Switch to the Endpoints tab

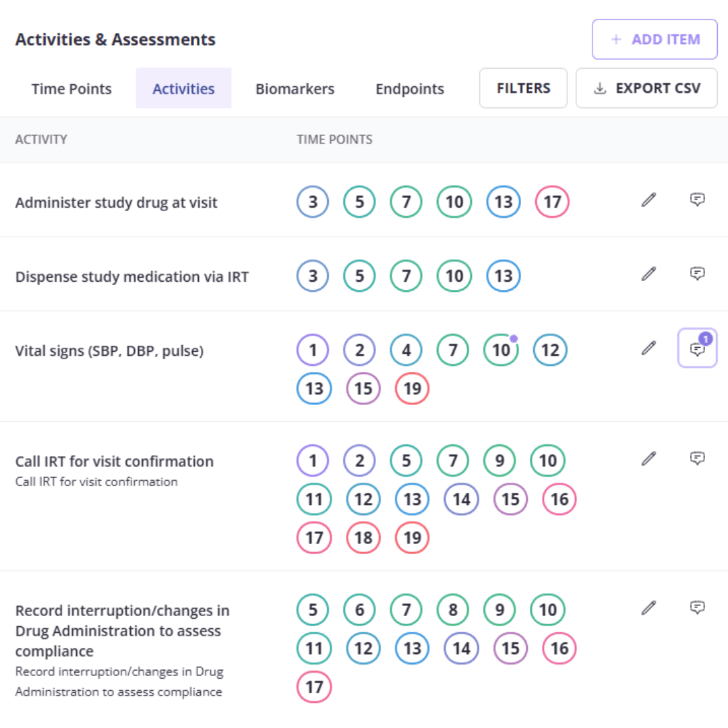pyautogui.click(x=410, y=88)
